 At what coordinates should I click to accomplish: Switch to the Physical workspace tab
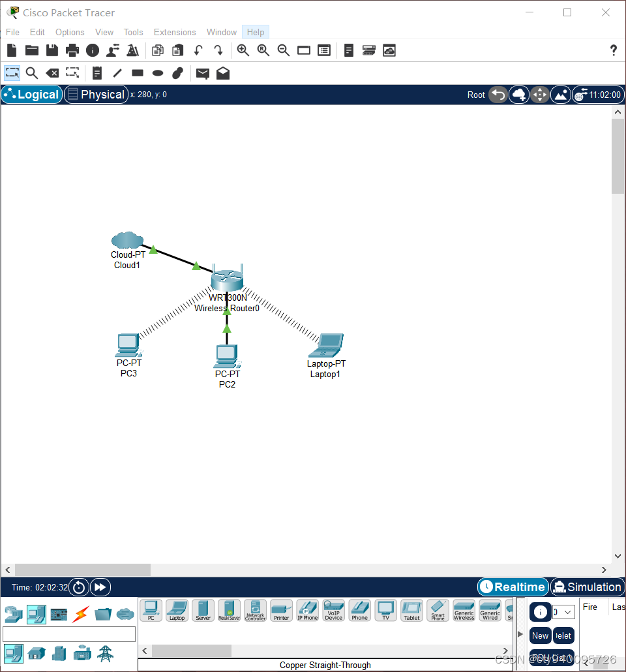[97, 95]
